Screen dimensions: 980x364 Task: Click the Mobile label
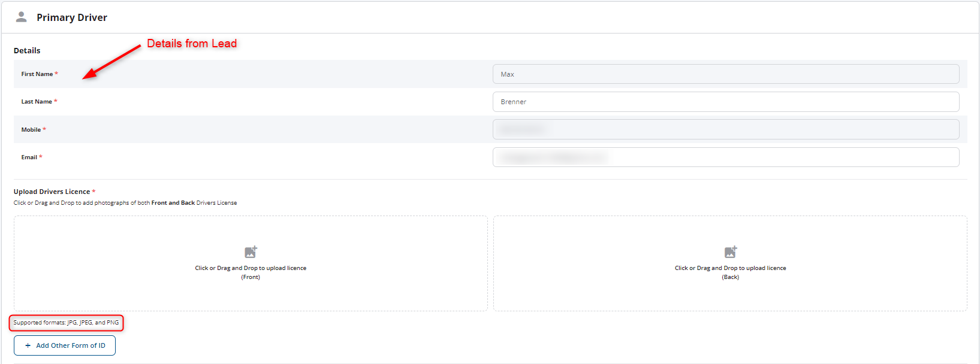pyautogui.click(x=31, y=130)
